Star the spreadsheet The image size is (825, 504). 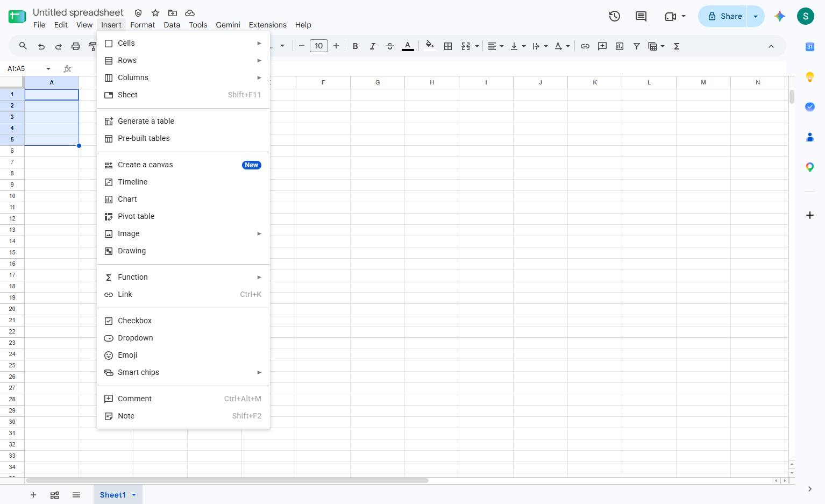155,12
